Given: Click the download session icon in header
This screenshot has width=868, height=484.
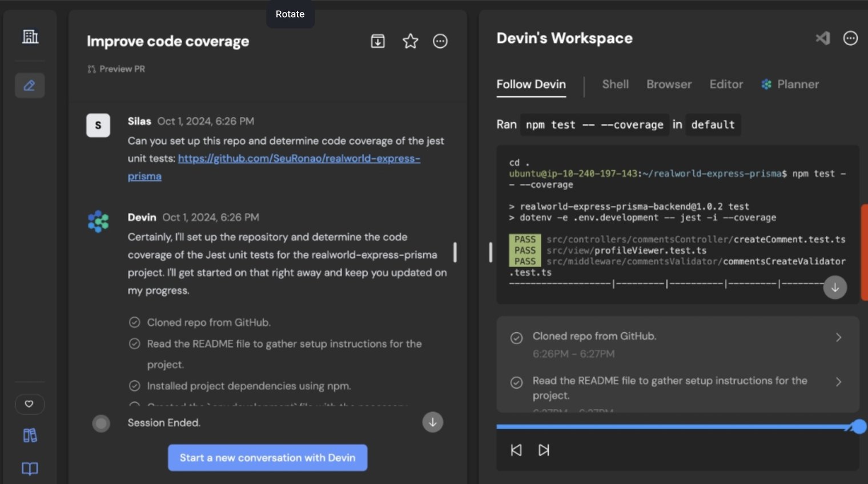Looking at the screenshot, I should [x=377, y=41].
